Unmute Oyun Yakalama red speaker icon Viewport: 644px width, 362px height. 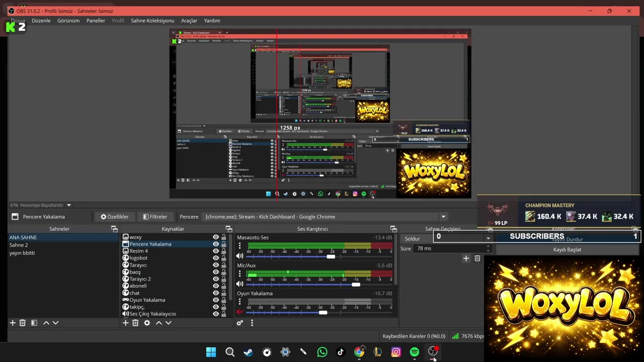pos(239,312)
